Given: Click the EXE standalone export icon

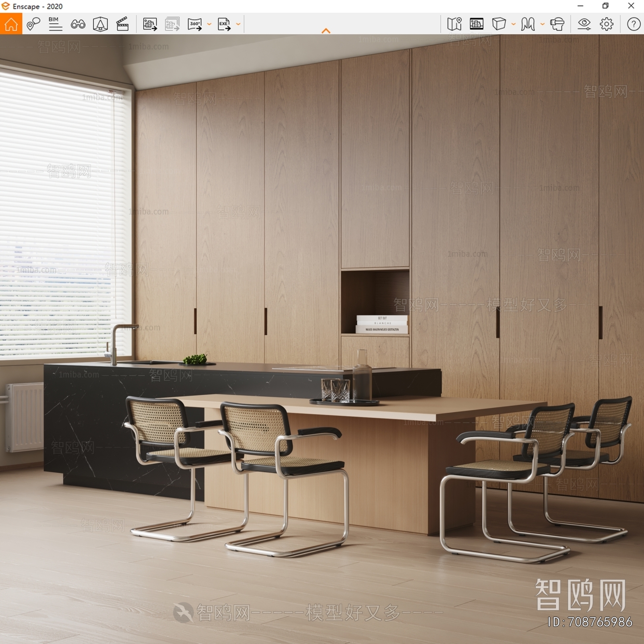Looking at the screenshot, I should click(224, 24).
